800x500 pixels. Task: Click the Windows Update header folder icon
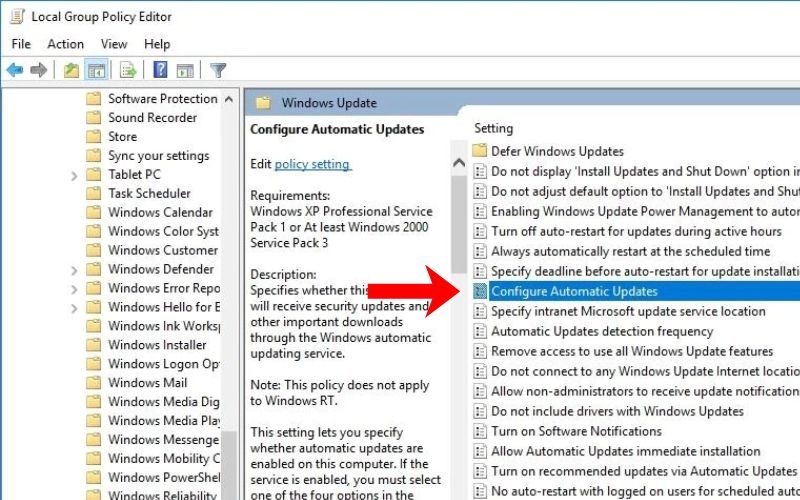coord(263,103)
